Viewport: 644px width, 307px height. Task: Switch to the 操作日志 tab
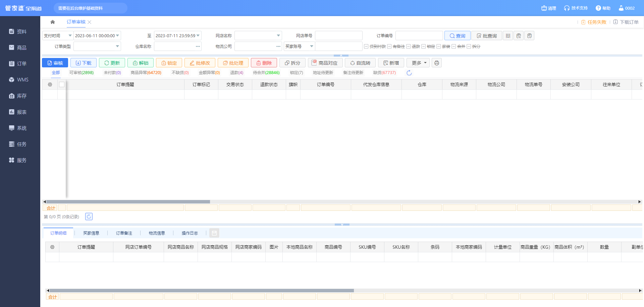click(x=190, y=233)
